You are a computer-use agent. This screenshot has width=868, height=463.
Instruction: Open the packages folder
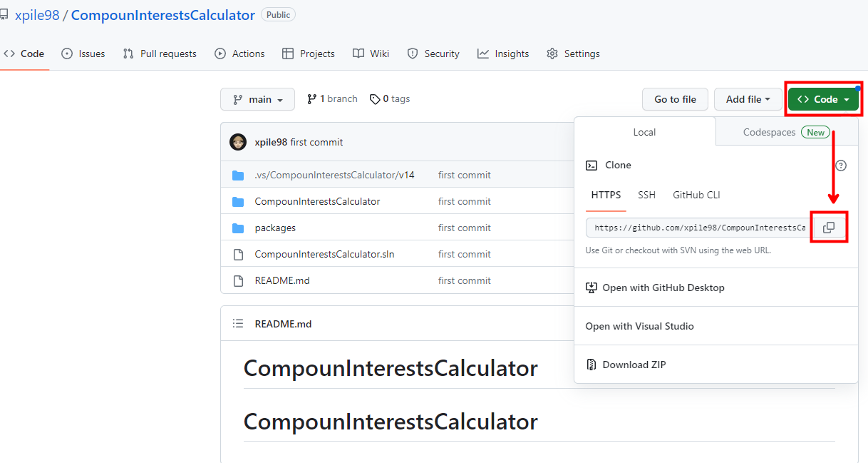275,228
